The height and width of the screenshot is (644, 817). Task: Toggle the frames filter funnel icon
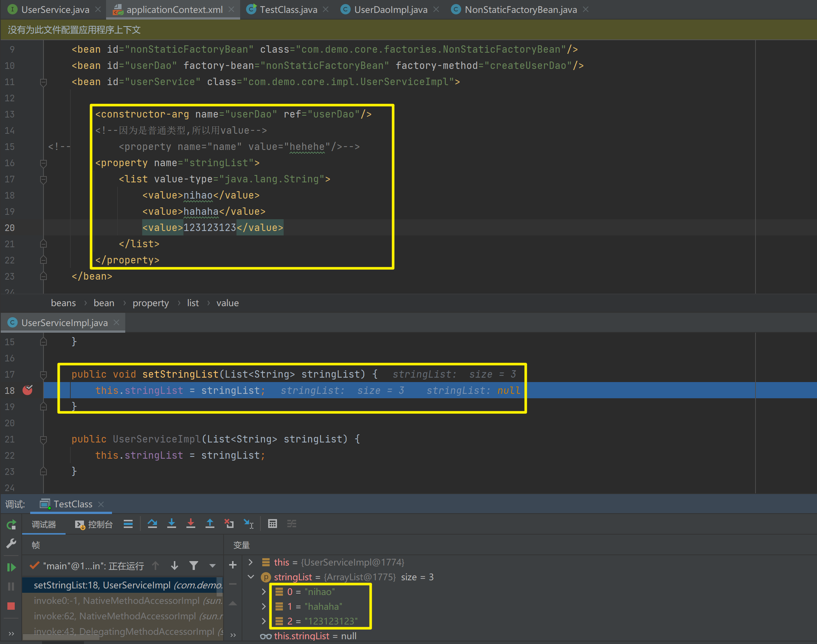194,566
